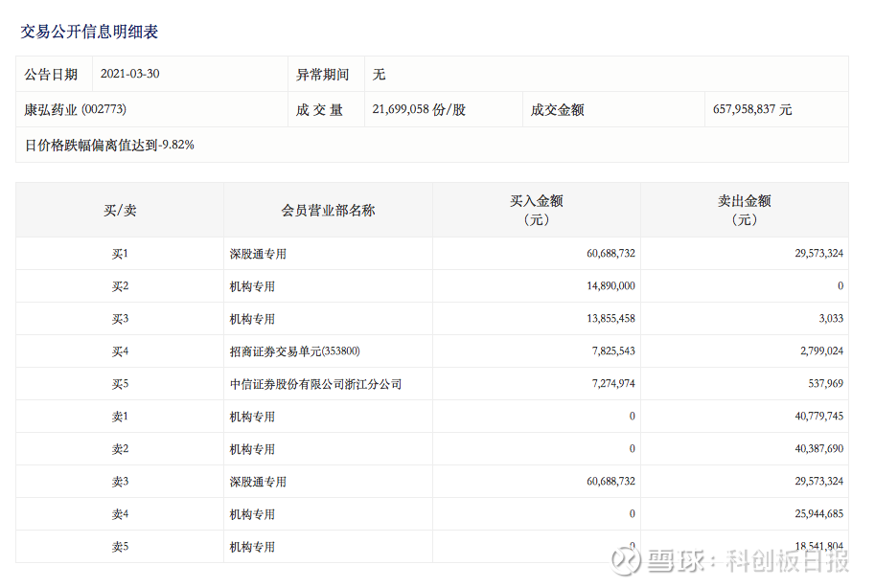Click the volume value 21,699,058 份/股
The width and height of the screenshot is (875, 588).
click(x=419, y=110)
